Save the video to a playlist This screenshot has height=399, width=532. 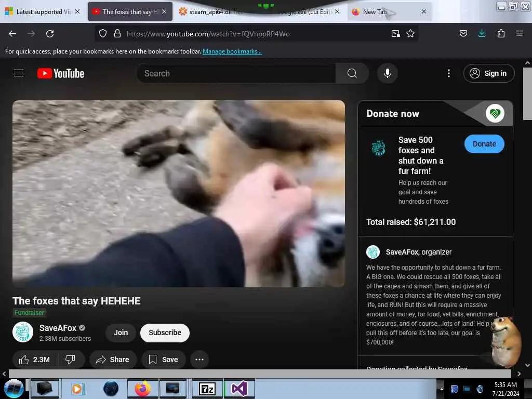[x=164, y=360]
